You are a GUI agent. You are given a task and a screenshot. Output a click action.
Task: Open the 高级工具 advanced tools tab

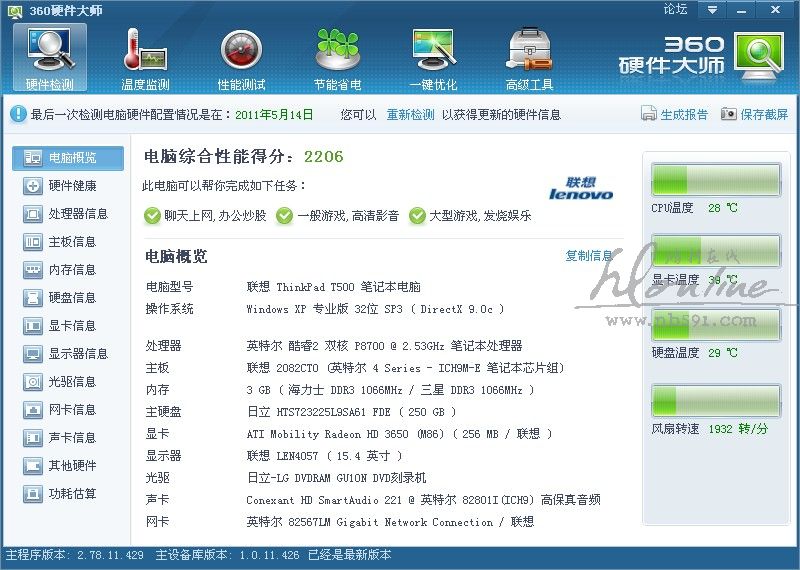(x=529, y=58)
